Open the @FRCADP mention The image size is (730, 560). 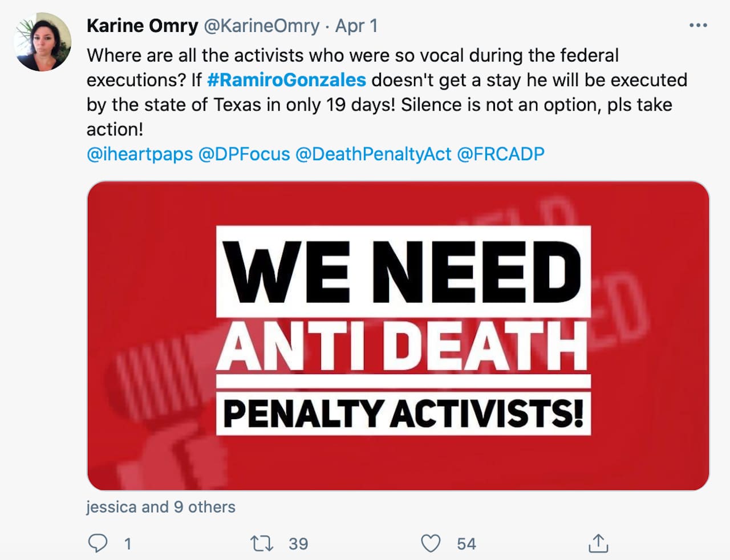point(501,154)
